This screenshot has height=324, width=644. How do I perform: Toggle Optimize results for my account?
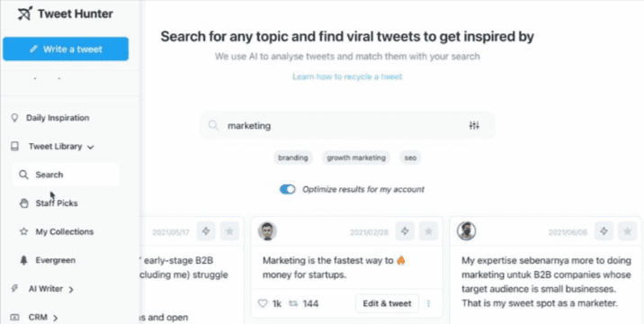[288, 189]
